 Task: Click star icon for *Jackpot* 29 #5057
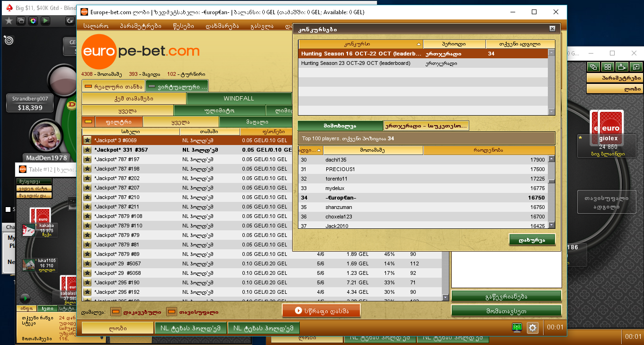tap(87, 263)
